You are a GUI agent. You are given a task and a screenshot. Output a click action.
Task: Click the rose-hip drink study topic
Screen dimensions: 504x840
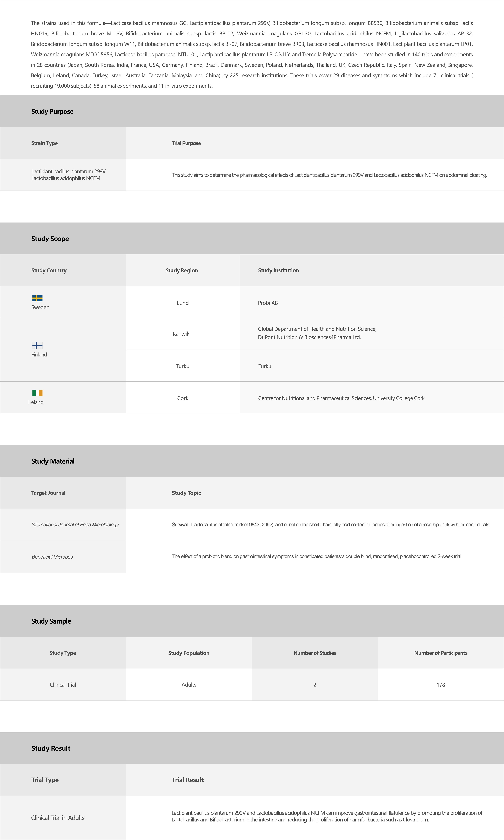(x=330, y=525)
